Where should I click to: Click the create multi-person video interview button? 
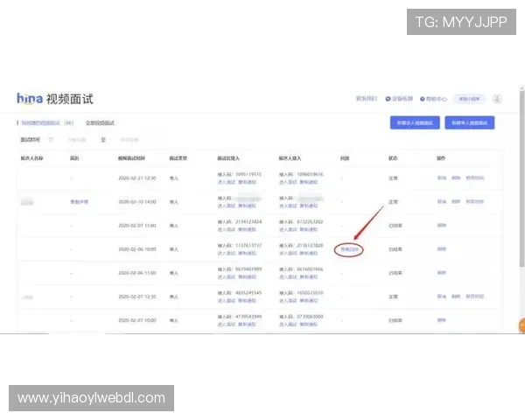[415, 122]
